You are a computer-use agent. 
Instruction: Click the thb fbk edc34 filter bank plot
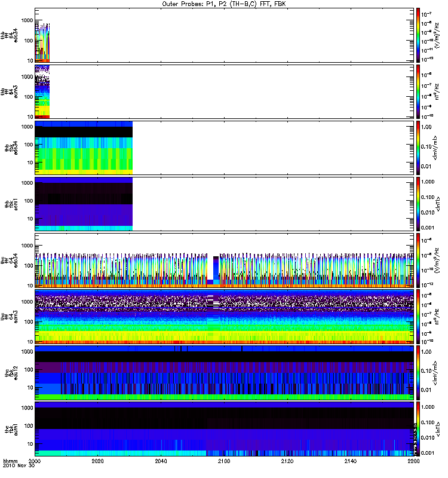click(84, 148)
